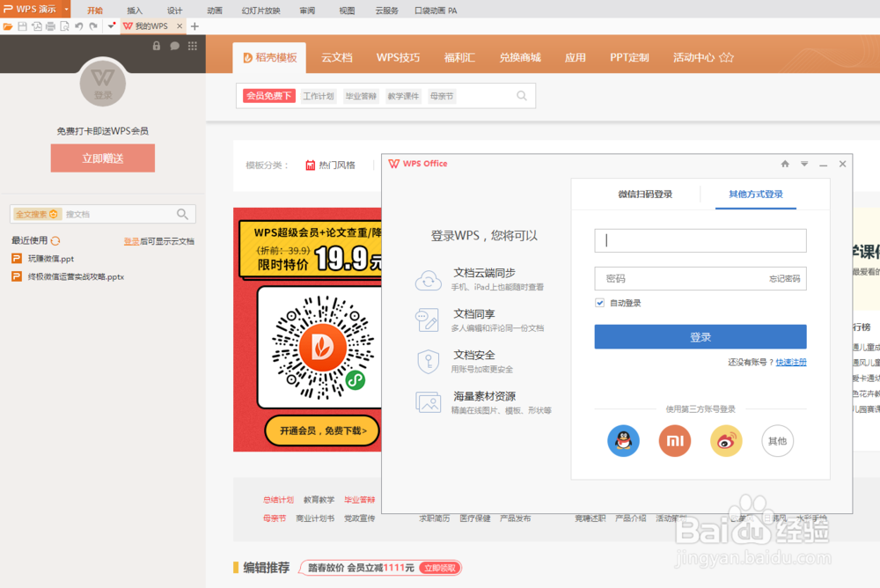Click search magnifier in 搜文档 box
Image resolution: width=880 pixels, height=588 pixels.
[182, 214]
